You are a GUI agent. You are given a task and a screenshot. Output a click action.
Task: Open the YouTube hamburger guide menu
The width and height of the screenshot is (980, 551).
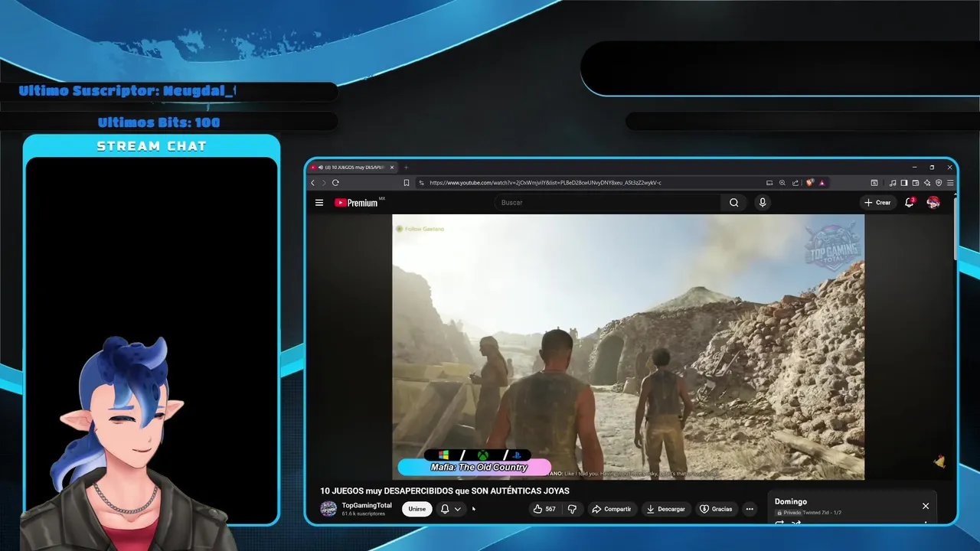pyautogui.click(x=319, y=203)
